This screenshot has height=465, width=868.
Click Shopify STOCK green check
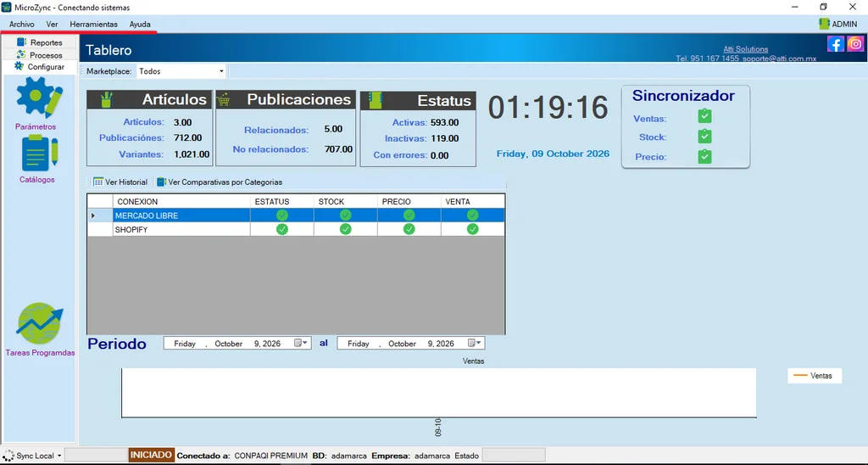tap(346, 229)
